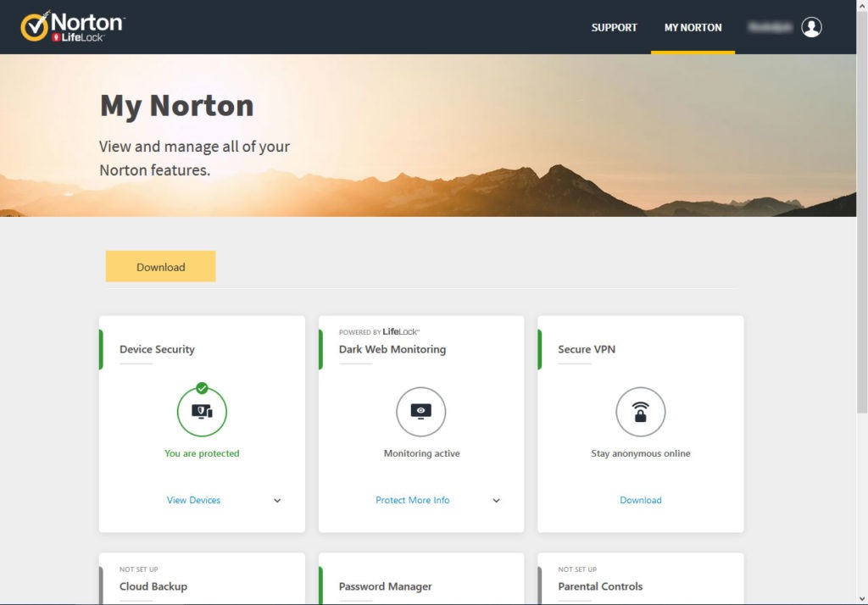
Task: Click the Password Manager card title
Action: click(x=386, y=586)
